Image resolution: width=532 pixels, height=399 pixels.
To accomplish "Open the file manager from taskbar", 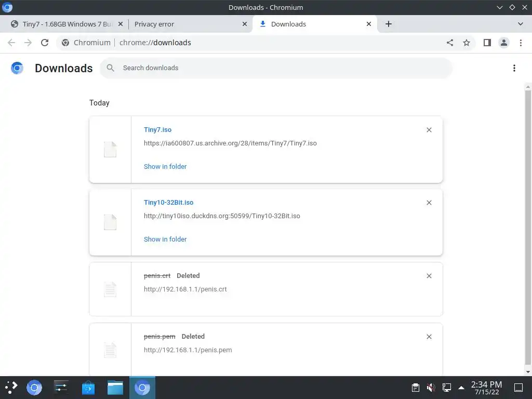I will click(x=115, y=388).
